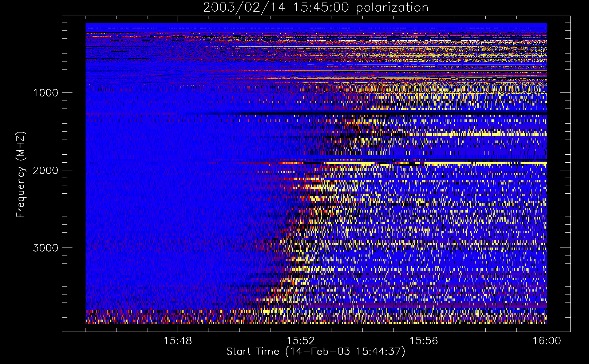Click the 15:48 time tick label
Image resolution: width=589 pixels, height=364 pixels.
pos(178,341)
